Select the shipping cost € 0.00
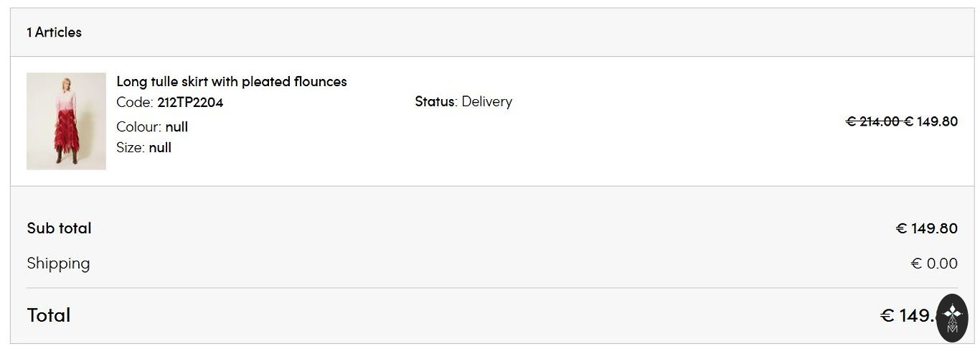The image size is (980, 354). pyautogui.click(x=933, y=264)
